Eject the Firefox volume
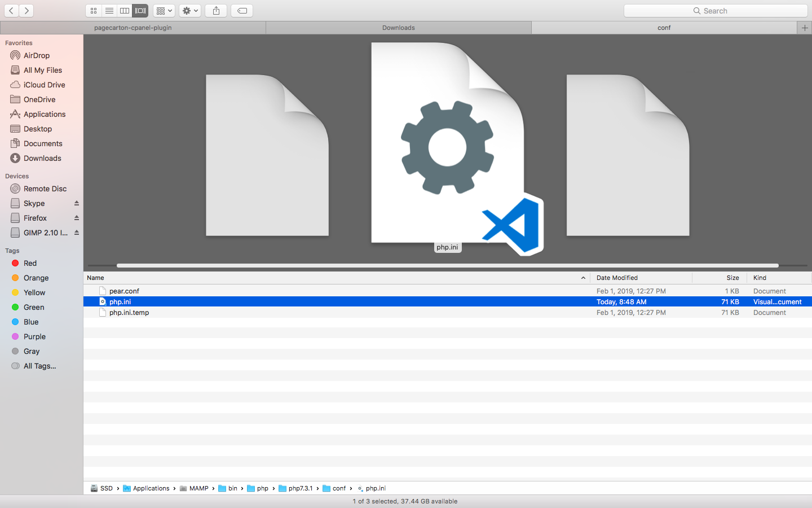 pyautogui.click(x=77, y=218)
